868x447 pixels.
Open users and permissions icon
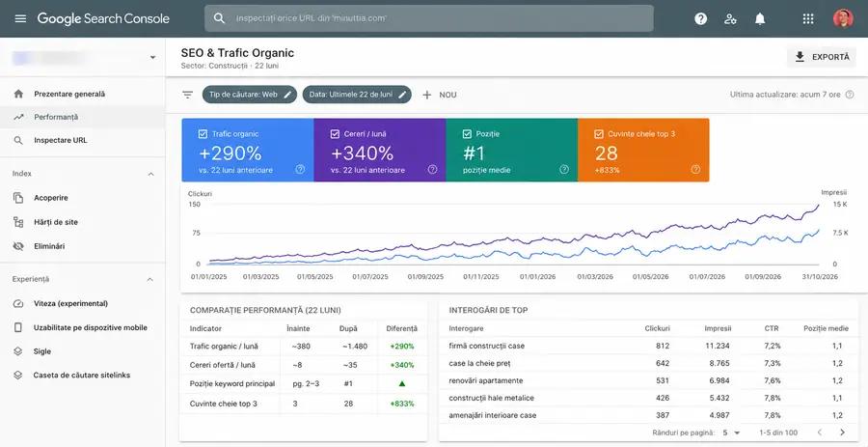click(730, 19)
